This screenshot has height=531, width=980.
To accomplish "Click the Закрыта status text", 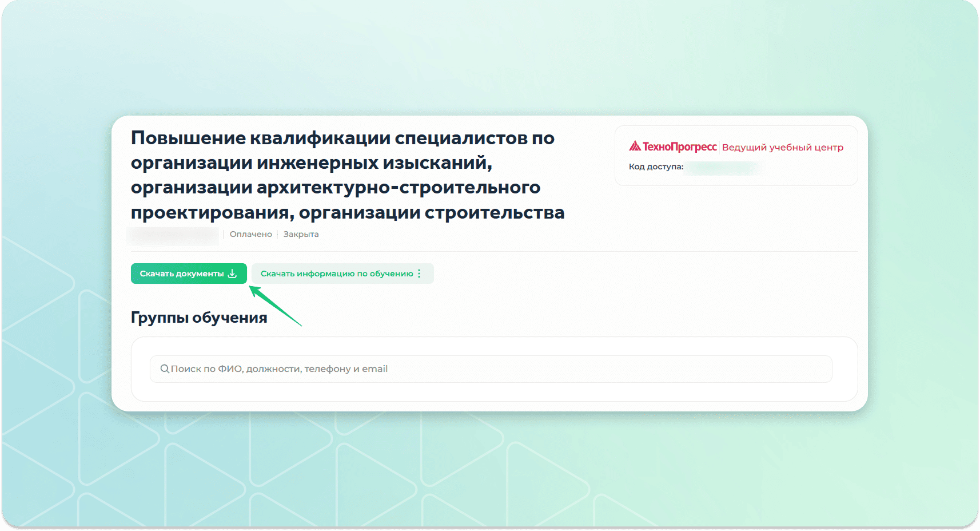I will point(301,234).
